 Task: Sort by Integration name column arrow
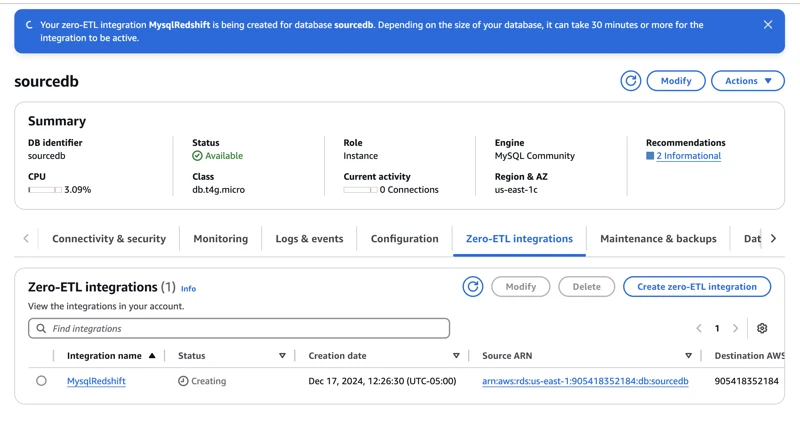click(152, 356)
